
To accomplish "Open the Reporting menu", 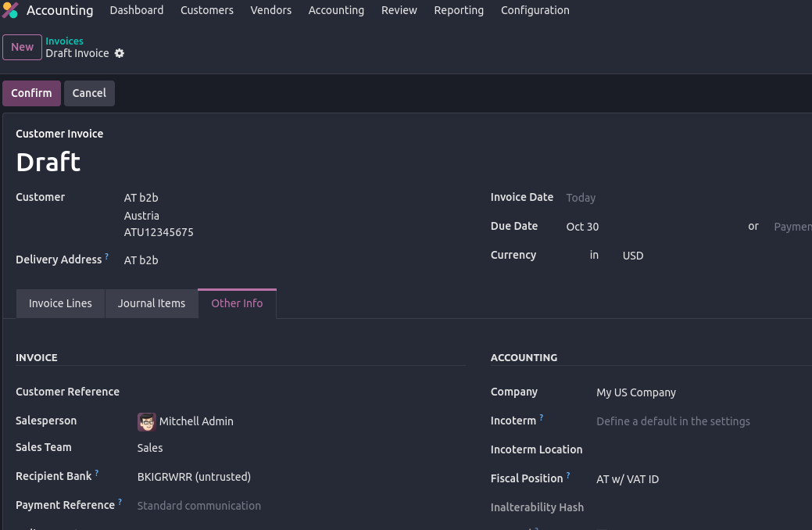I will coord(459,10).
